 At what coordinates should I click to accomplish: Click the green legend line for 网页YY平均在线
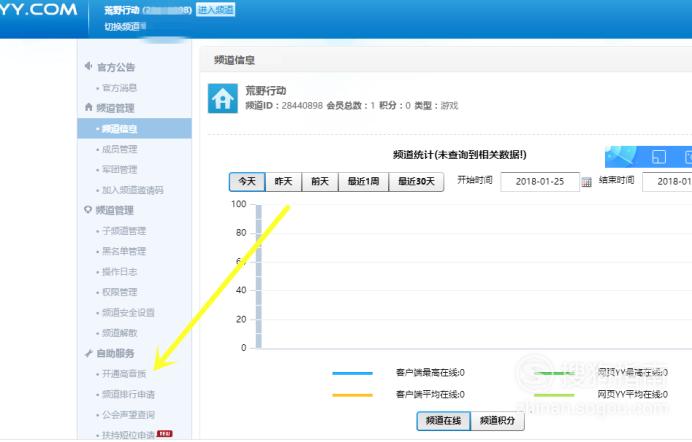tap(554, 395)
